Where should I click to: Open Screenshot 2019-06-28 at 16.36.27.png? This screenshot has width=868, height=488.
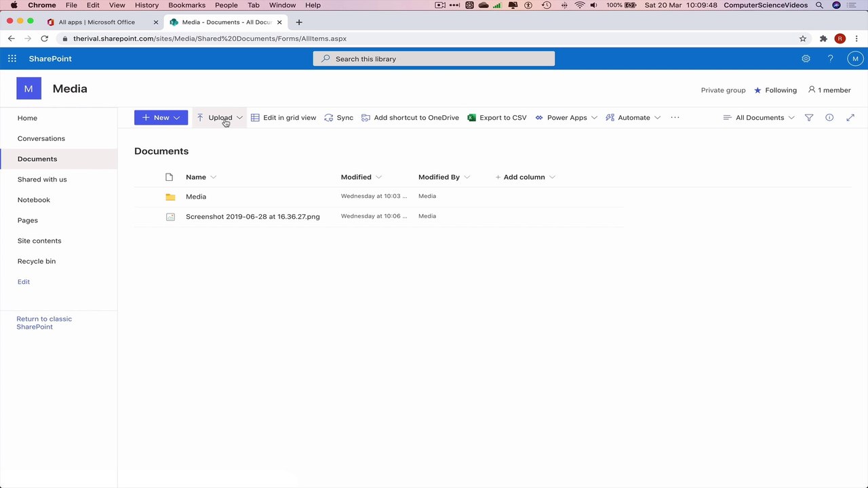253,217
